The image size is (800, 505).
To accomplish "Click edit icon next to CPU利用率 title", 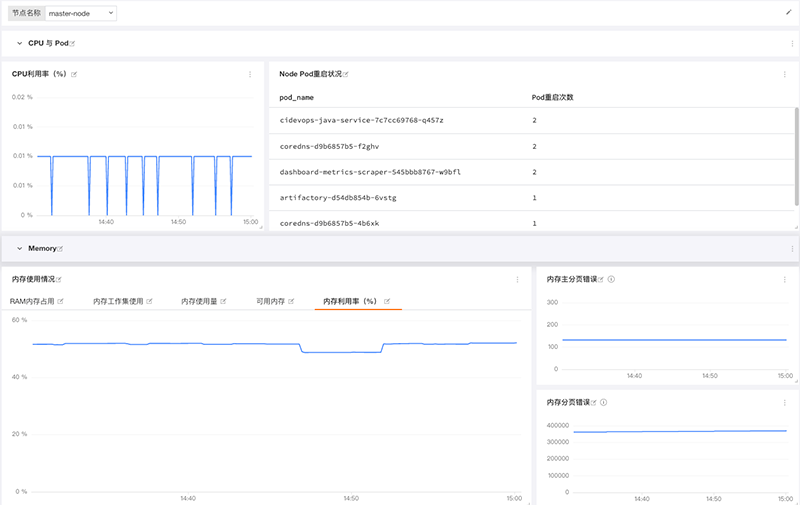I will point(74,74).
